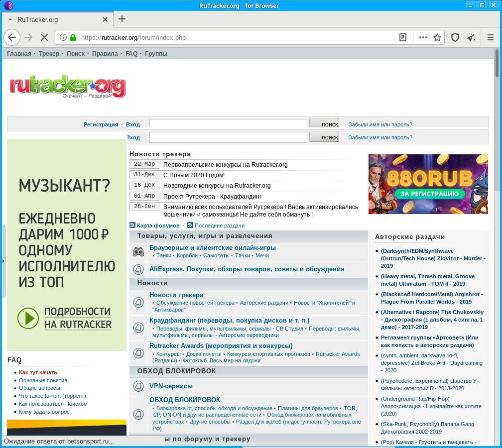Click the Tor Browser onion icon in title bar

[8, 5]
